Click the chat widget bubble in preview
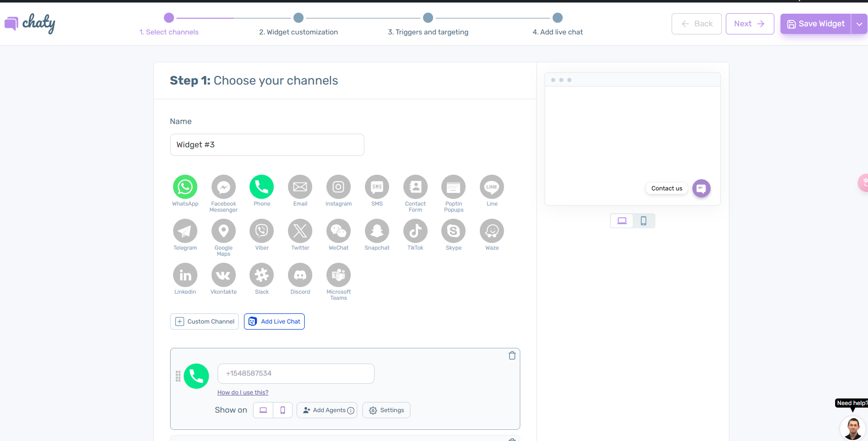Screen dimensions: 868x441 (701, 188)
